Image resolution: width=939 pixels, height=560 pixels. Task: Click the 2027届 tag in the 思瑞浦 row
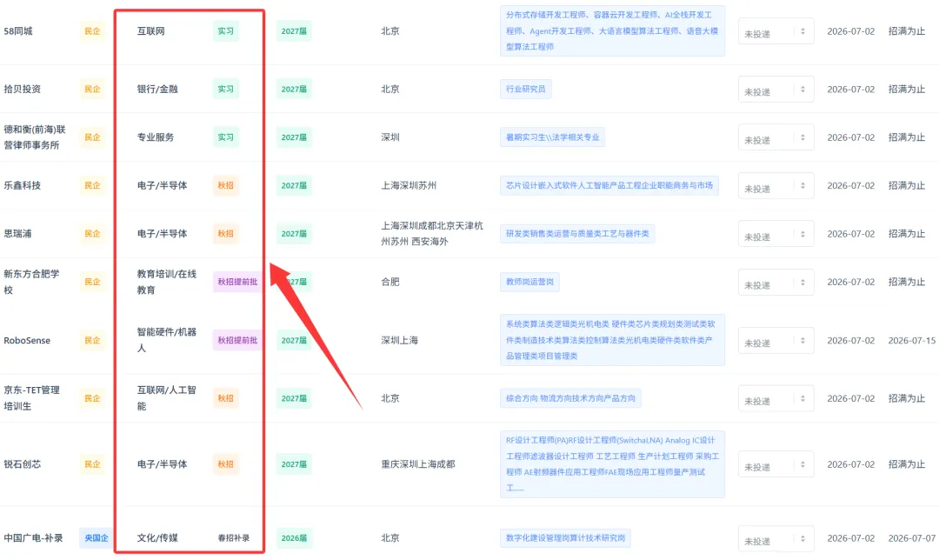294,234
